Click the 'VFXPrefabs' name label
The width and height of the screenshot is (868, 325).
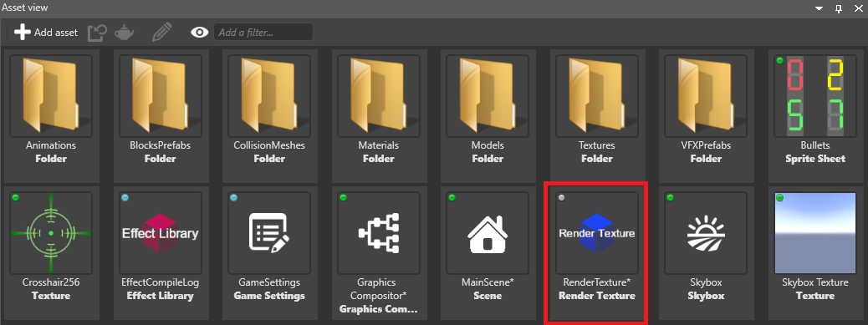tap(706, 145)
